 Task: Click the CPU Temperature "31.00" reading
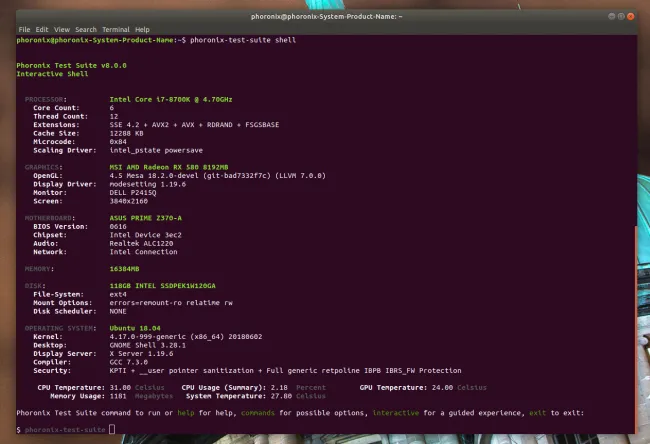pyautogui.click(x=120, y=388)
